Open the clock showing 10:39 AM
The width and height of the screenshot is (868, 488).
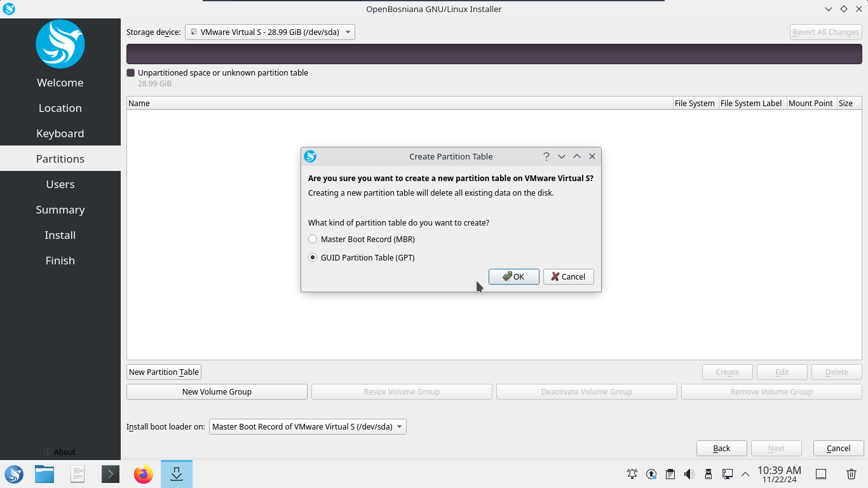779,474
